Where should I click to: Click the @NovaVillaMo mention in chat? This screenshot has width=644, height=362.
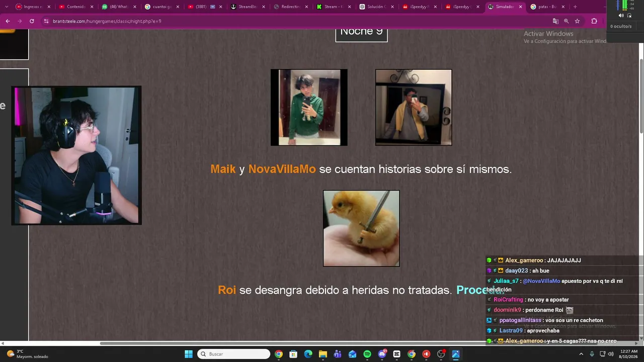(x=541, y=281)
